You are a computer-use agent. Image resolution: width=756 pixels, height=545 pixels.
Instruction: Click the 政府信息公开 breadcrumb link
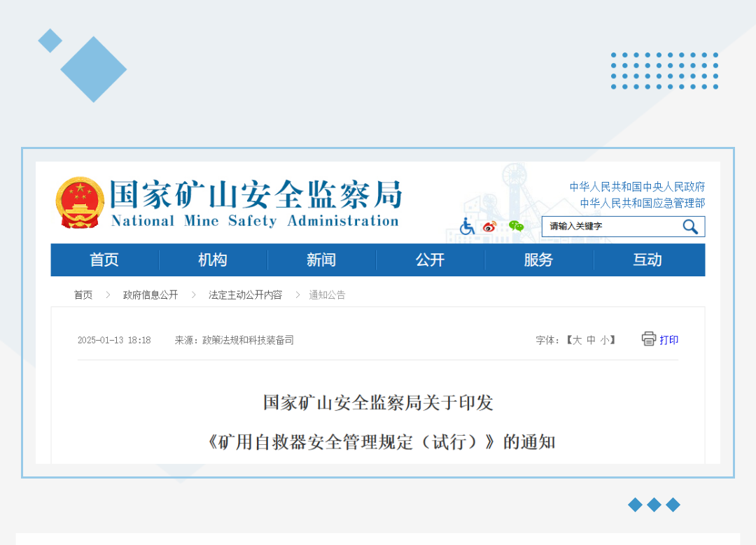coord(150,295)
